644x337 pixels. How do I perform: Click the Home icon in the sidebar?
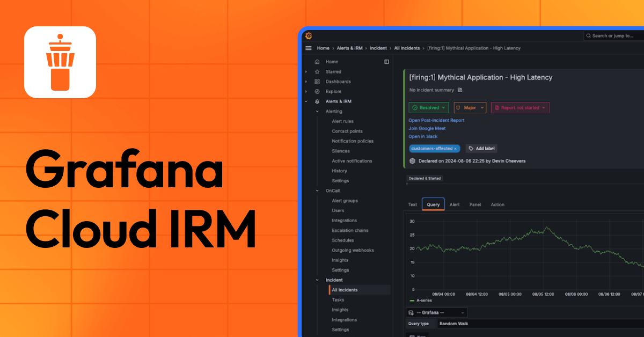[x=316, y=61]
